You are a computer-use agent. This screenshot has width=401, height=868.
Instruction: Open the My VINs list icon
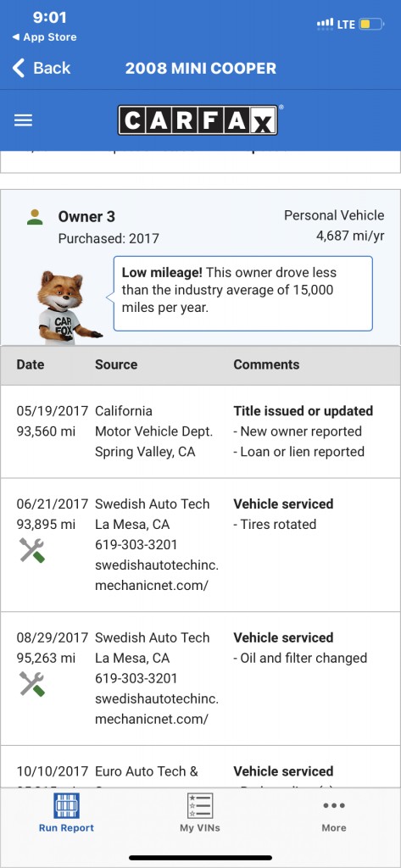200,805
